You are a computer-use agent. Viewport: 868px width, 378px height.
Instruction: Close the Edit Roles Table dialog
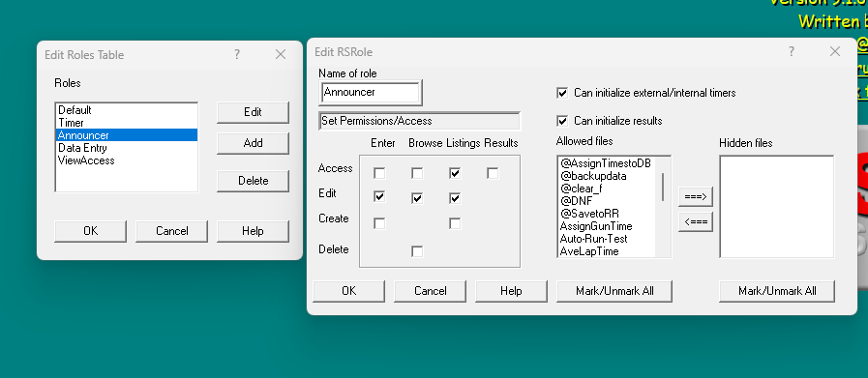pos(281,54)
